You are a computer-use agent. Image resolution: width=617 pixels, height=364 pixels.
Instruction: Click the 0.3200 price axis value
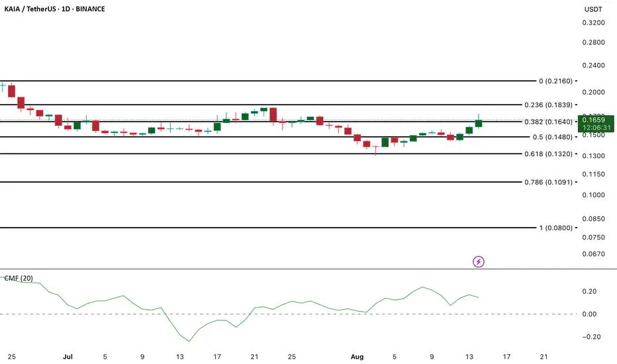(593, 23)
